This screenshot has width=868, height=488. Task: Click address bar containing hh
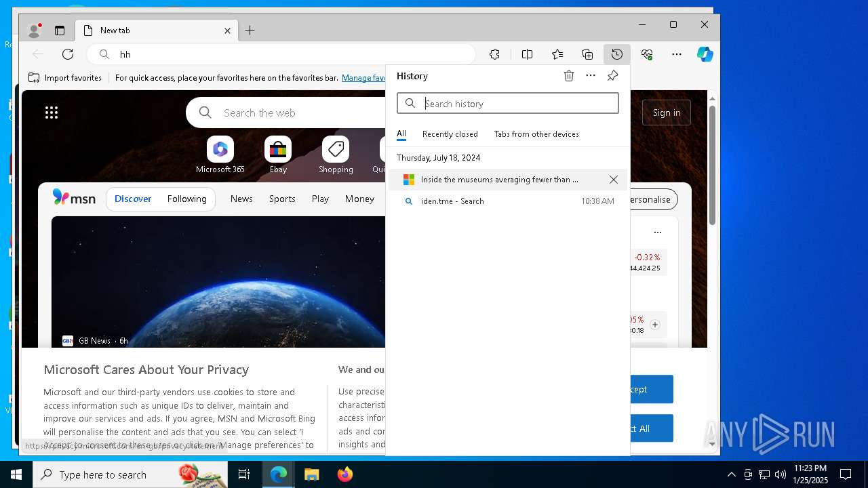[x=281, y=54]
